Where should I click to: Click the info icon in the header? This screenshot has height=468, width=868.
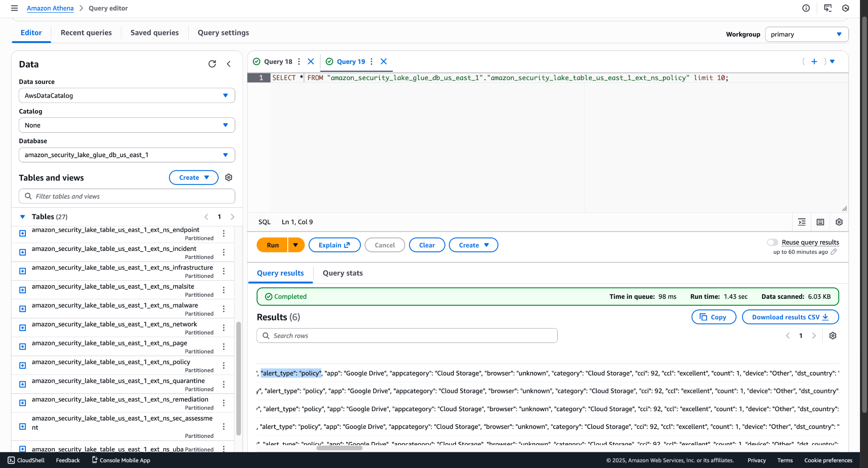pos(806,8)
